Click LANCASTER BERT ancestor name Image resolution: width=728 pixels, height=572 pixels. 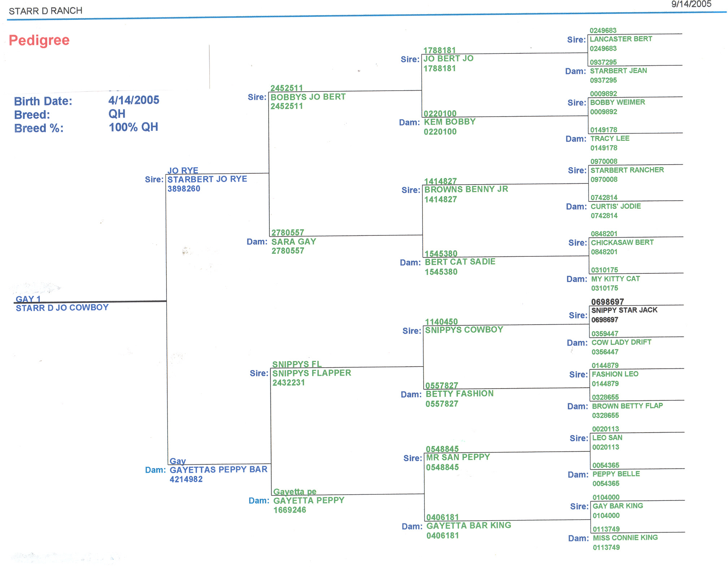(621, 39)
